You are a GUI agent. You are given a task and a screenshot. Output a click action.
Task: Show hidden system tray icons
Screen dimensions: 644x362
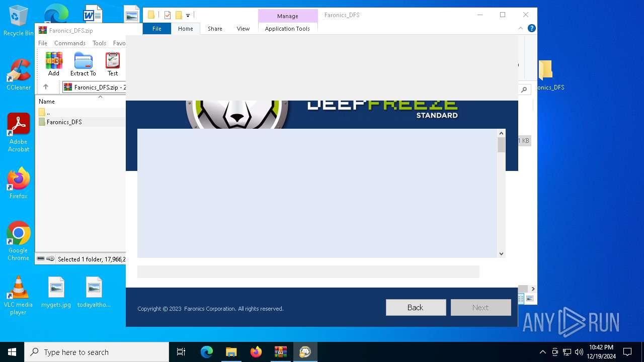[x=542, y=352]
